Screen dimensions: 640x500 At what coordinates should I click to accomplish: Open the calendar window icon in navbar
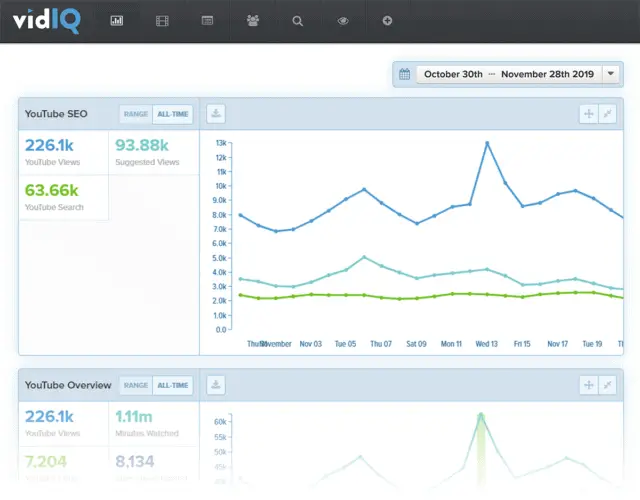pyautogui.click(x=207, y=20)
